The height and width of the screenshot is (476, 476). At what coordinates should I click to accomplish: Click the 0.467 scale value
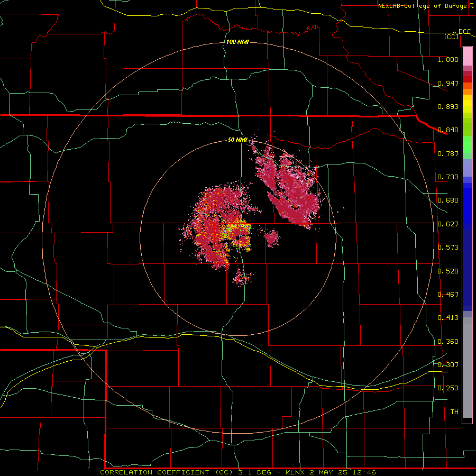coord(448,295)
